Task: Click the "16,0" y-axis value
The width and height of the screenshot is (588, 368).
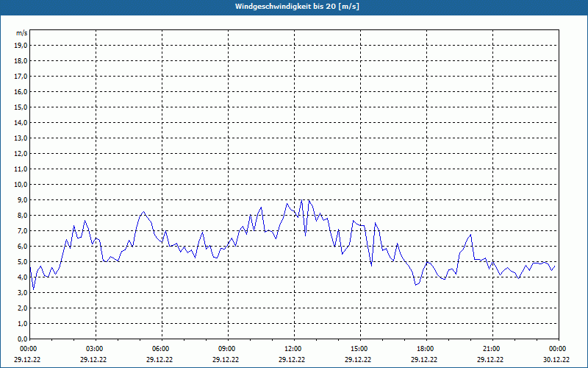Action: point(21,91)
